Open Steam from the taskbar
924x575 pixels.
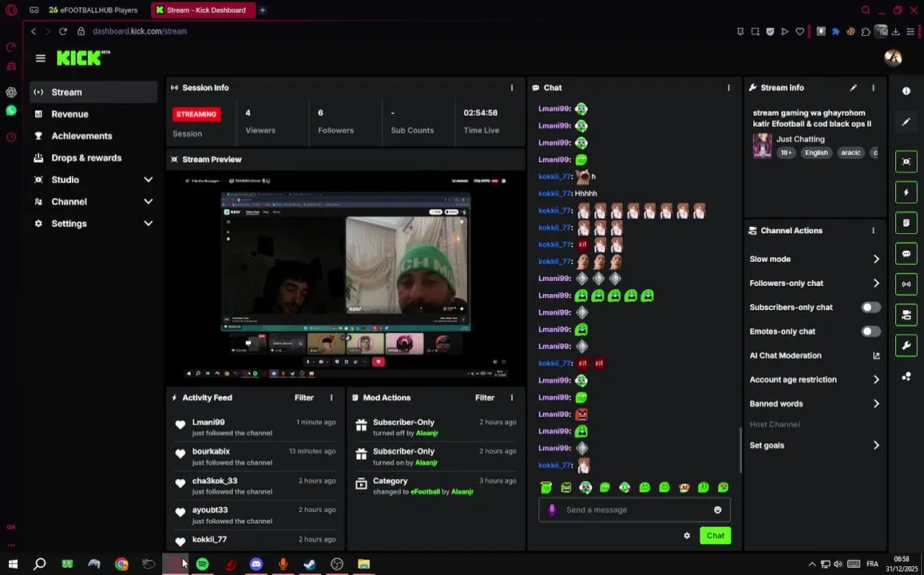click(x=309, y=564)
